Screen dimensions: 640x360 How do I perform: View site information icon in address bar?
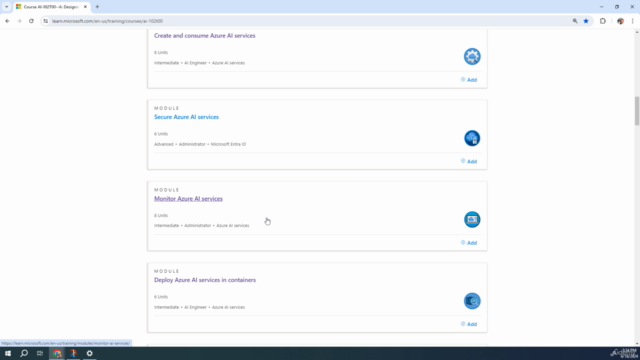click(45, 21)
